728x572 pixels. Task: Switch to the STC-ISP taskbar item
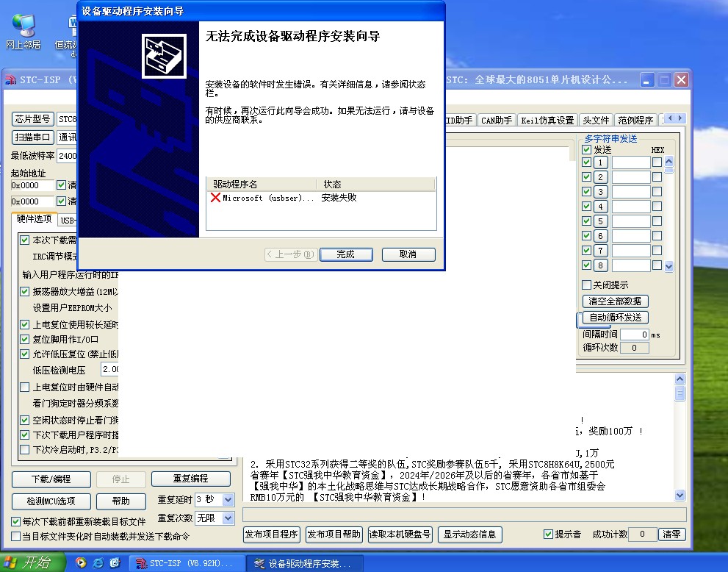click(x=186, y=563)
